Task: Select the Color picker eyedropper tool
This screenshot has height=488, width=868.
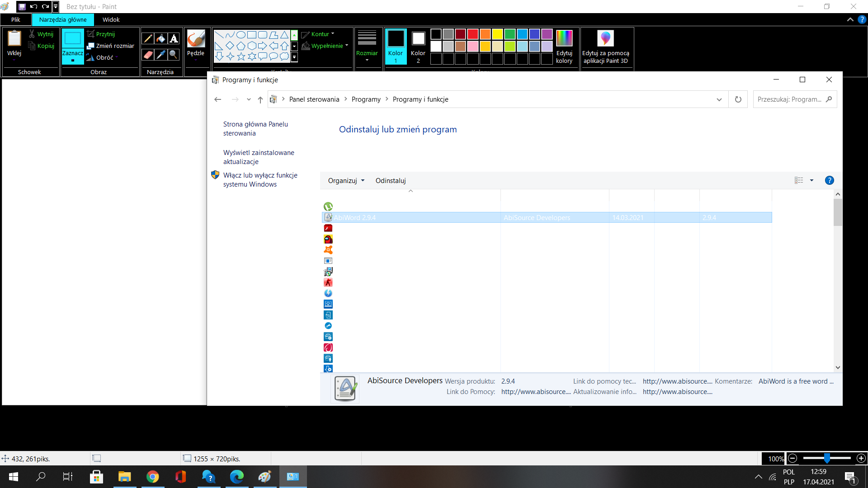Action: pos(160,55)
